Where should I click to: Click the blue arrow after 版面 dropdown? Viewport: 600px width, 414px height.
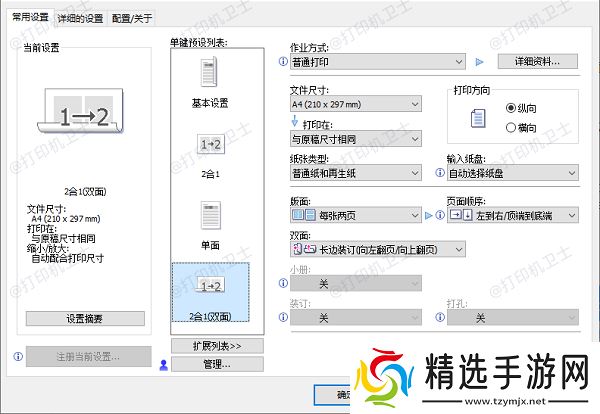click(429, 215)
